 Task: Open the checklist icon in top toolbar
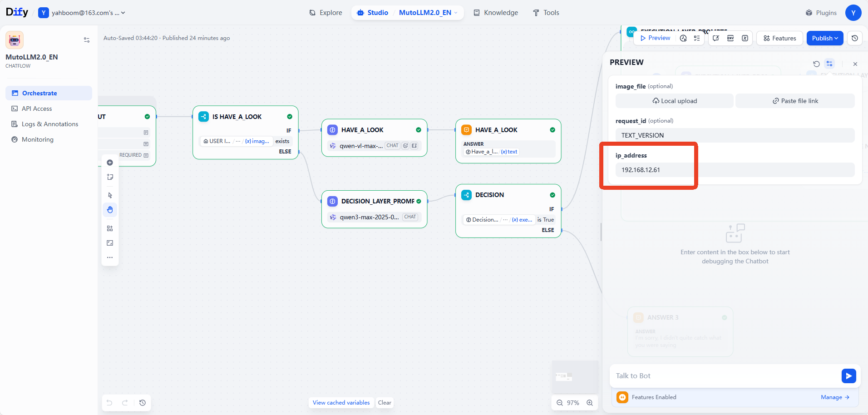coord(697,38)
